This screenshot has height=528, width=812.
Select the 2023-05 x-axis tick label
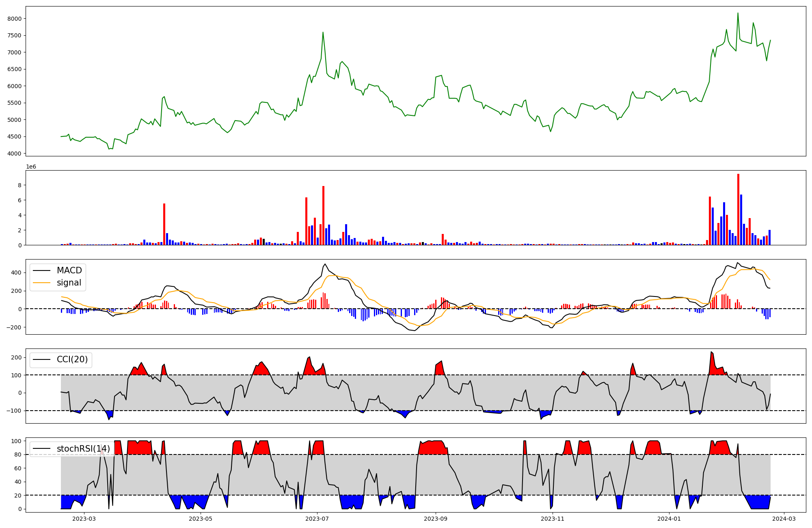coord(201,519)
